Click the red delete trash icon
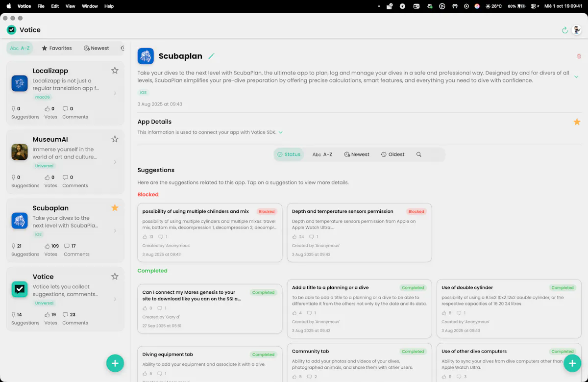 tap(579, 56)
